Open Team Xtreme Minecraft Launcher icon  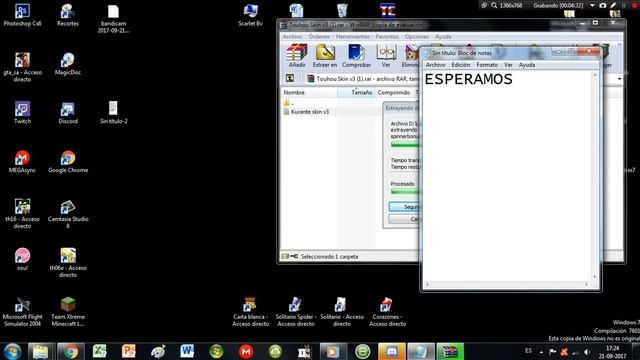68,311
